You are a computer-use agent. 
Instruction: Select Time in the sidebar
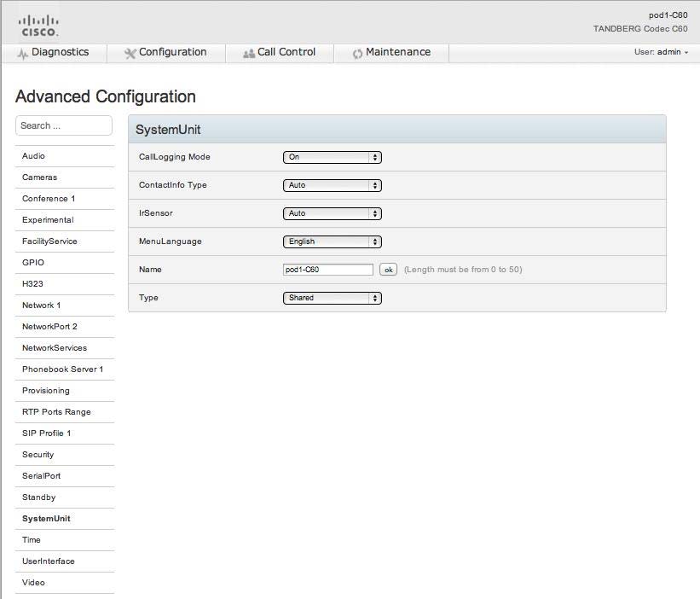pos(65,540)
